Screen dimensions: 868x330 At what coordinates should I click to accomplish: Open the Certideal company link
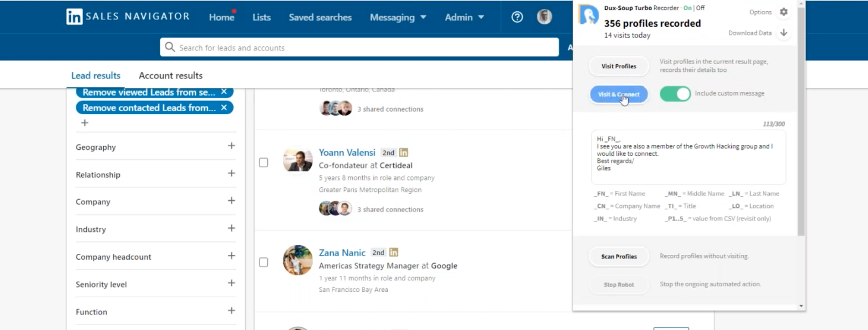pos(396,165)
